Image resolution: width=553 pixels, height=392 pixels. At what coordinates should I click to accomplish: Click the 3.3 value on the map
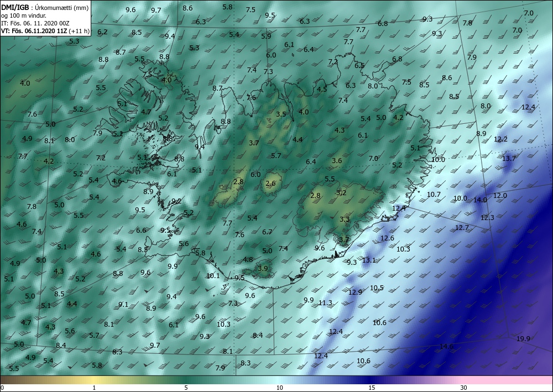345,219
